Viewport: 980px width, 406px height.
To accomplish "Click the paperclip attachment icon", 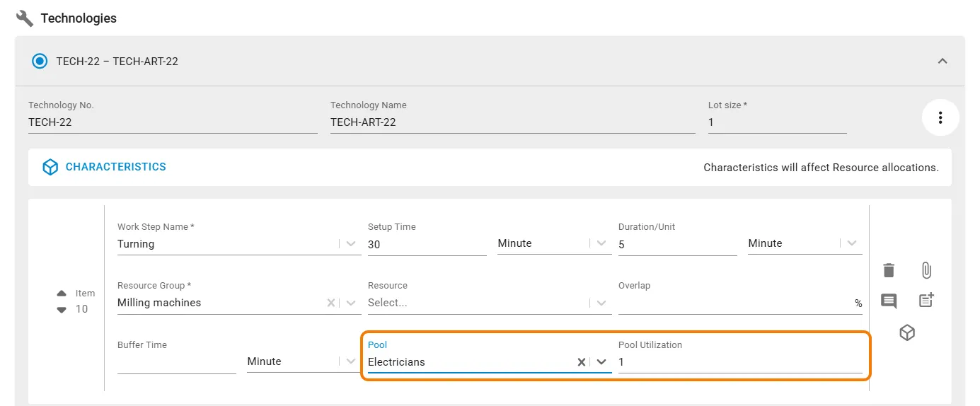I will (926, 270).
